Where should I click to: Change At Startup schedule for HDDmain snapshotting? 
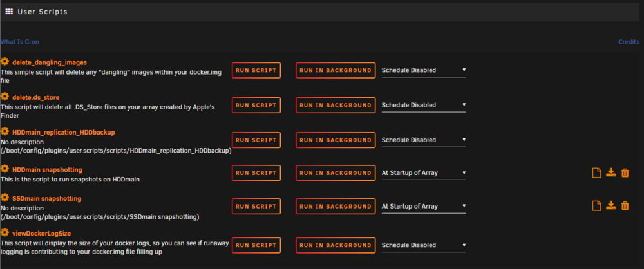424,173
